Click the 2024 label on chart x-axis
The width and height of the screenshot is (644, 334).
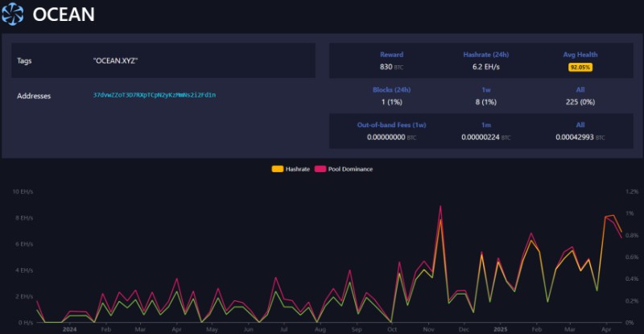click(69, 329)
